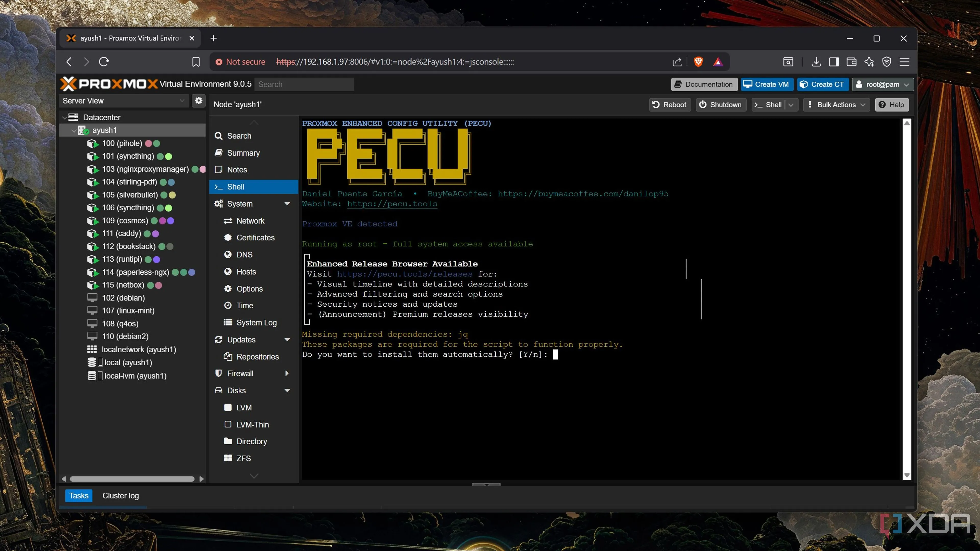Open the browser downloads icon
The image size is (980, 551).
(x=816, y=61)
